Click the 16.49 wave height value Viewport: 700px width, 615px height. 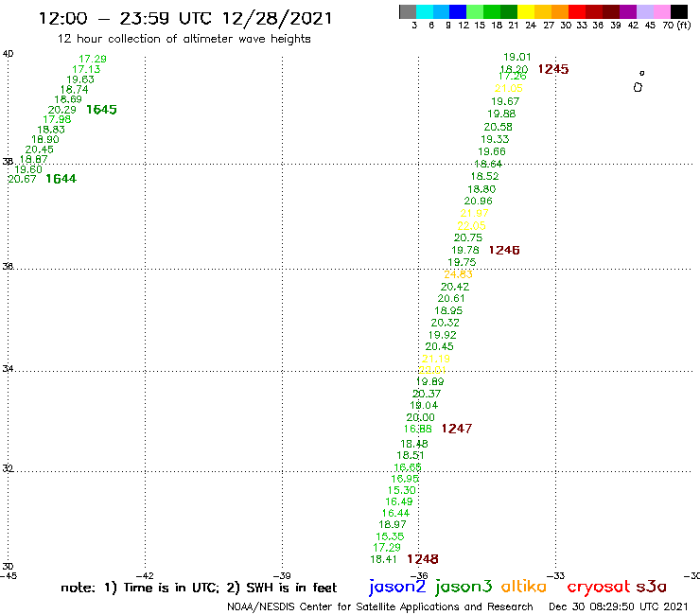[399, 501]
